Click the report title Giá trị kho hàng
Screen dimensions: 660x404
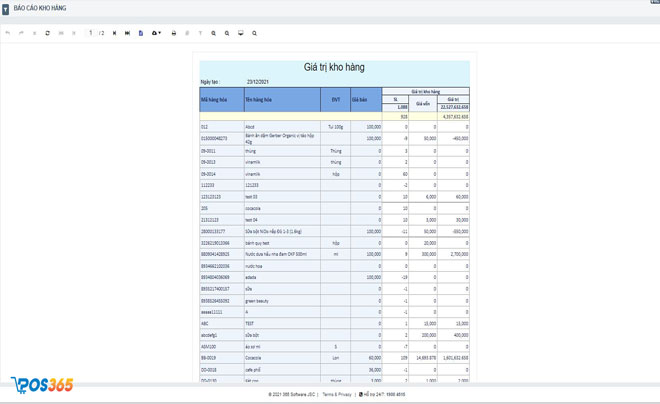(x=334, y=67)
